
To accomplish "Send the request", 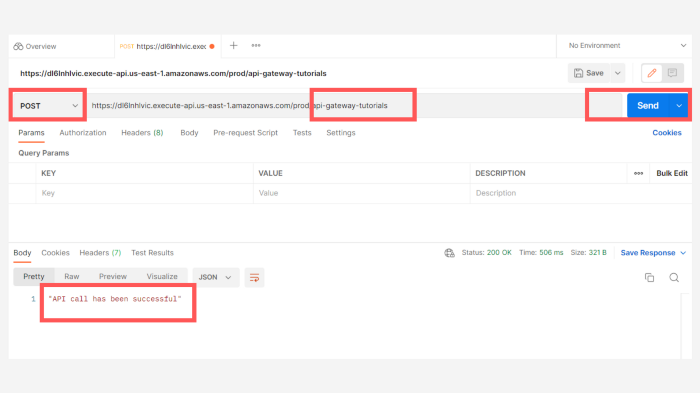I will [648, 105].
